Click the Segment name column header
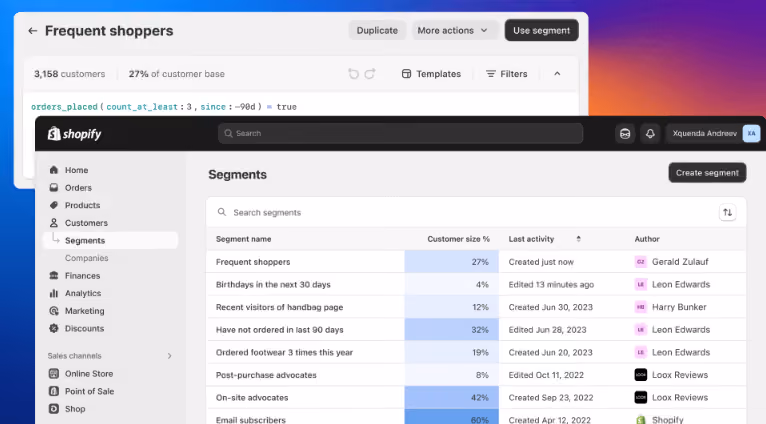The width and height of the screenshot is (766, 424). (243, 239)
